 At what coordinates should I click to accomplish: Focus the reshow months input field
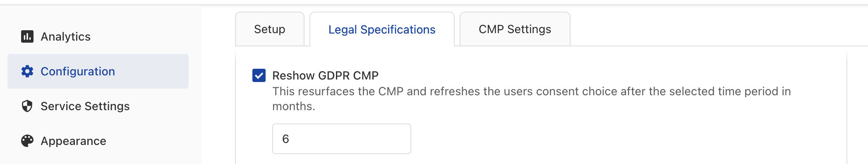pos(342,139)
